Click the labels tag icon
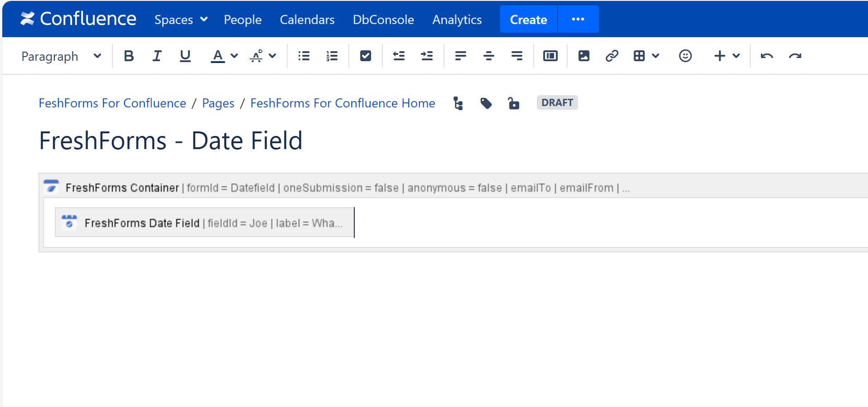This screenshot has width=868, height=407. coord(486,103)
